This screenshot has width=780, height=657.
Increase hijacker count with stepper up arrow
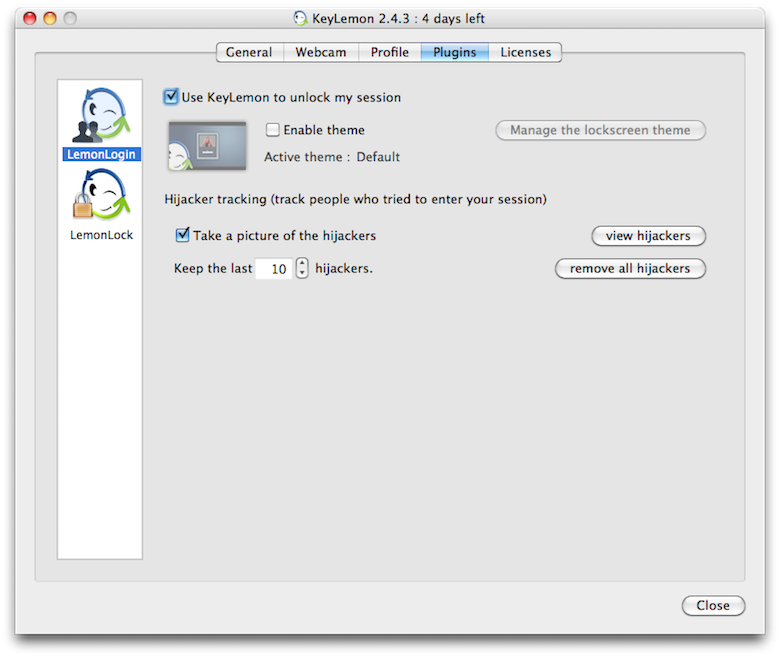302,263
